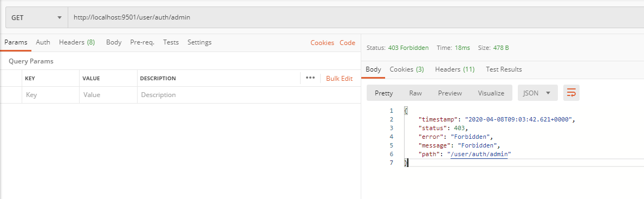This screenshot has width=644, height=199.
Task: Switch response view to Raw
Action: coord(415,93)
